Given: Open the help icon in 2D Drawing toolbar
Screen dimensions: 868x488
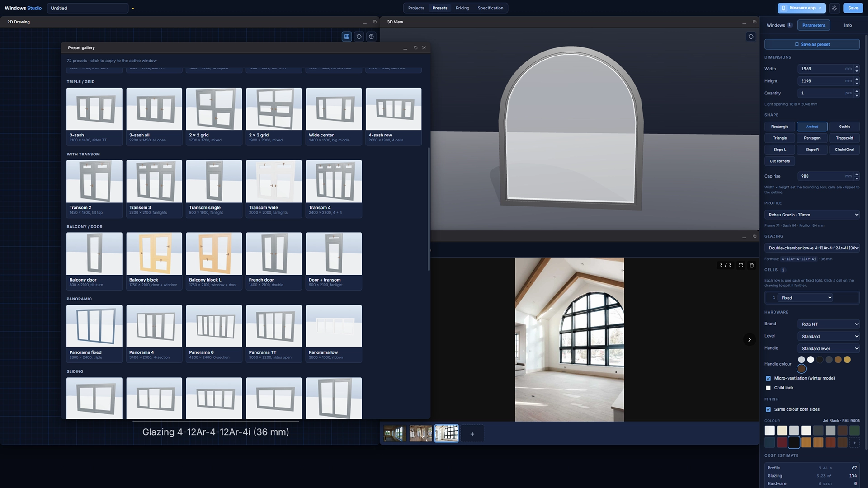Looking at the screenshot, I should tap(371, 37).
